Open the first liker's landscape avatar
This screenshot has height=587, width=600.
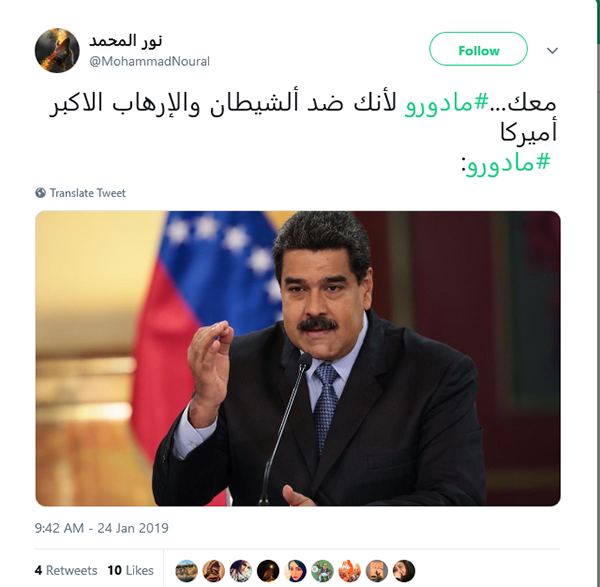coord(186,571)
